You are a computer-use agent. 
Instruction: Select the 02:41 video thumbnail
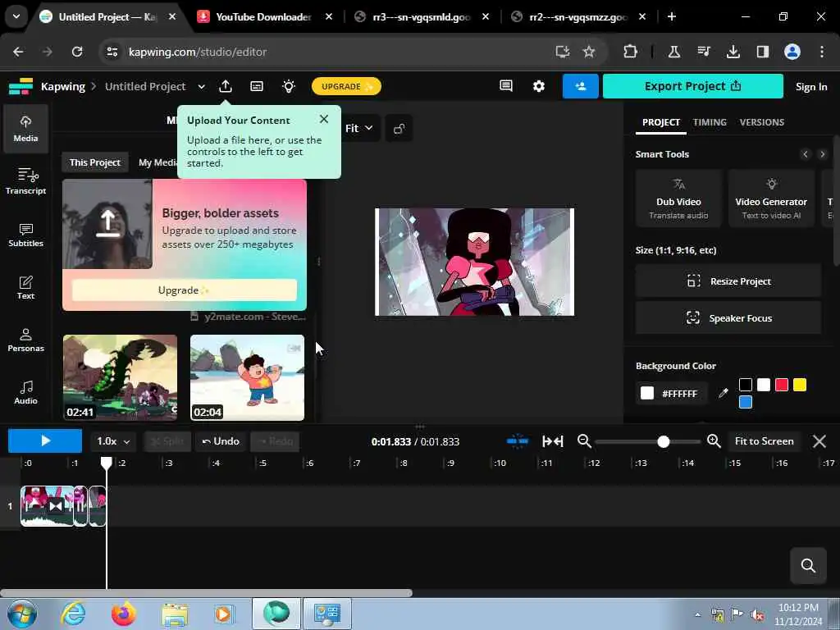pos(120,377)
